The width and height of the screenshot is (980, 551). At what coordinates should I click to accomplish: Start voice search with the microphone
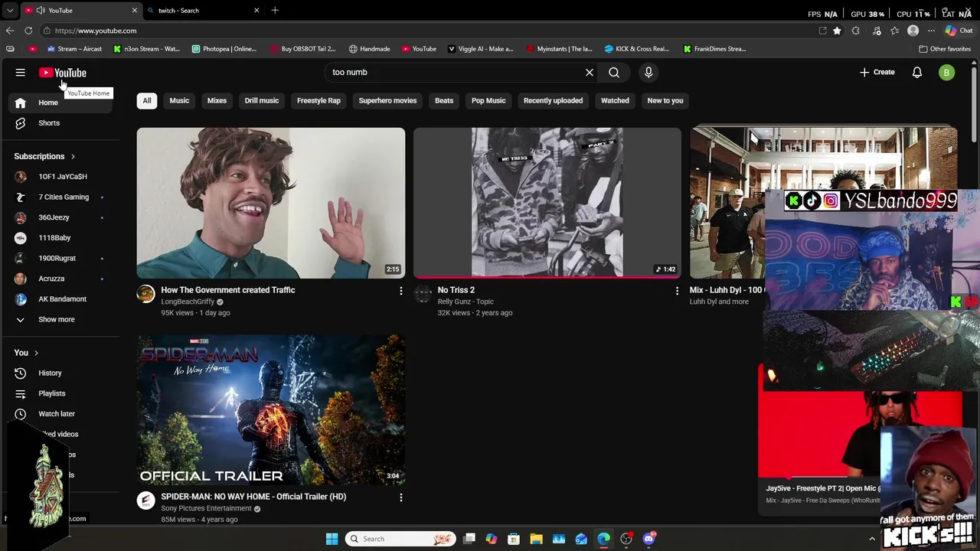648,73
